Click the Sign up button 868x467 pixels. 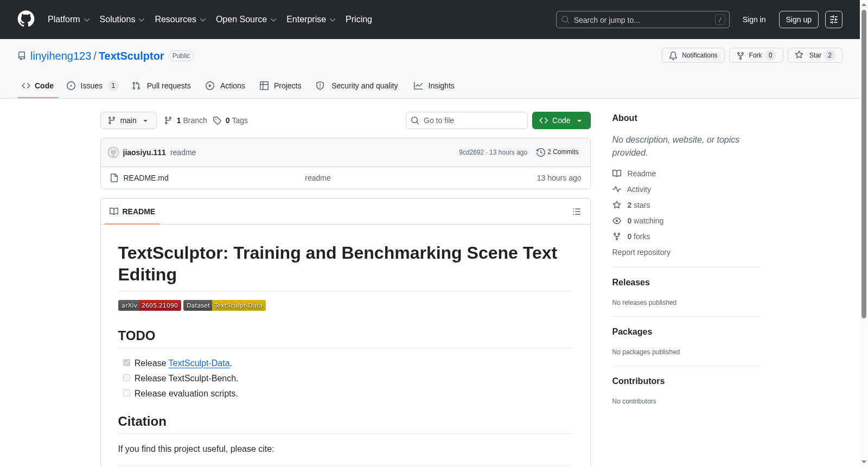(799, 20)
